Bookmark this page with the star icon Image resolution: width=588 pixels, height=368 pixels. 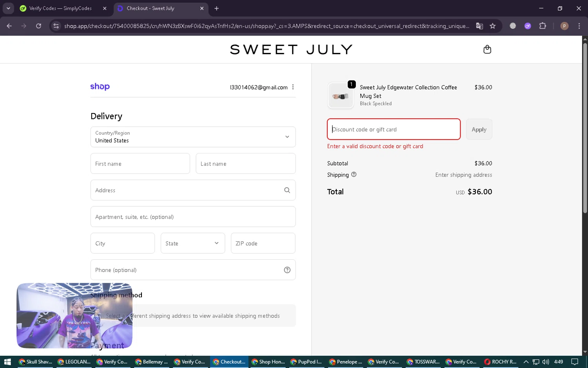tap(493, 26)
